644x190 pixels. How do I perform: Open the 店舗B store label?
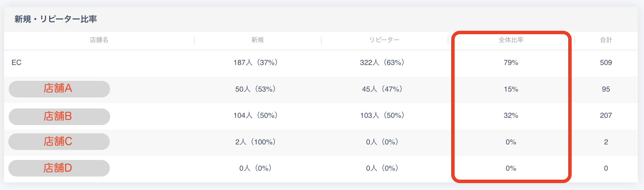click(x=59, y=116)
